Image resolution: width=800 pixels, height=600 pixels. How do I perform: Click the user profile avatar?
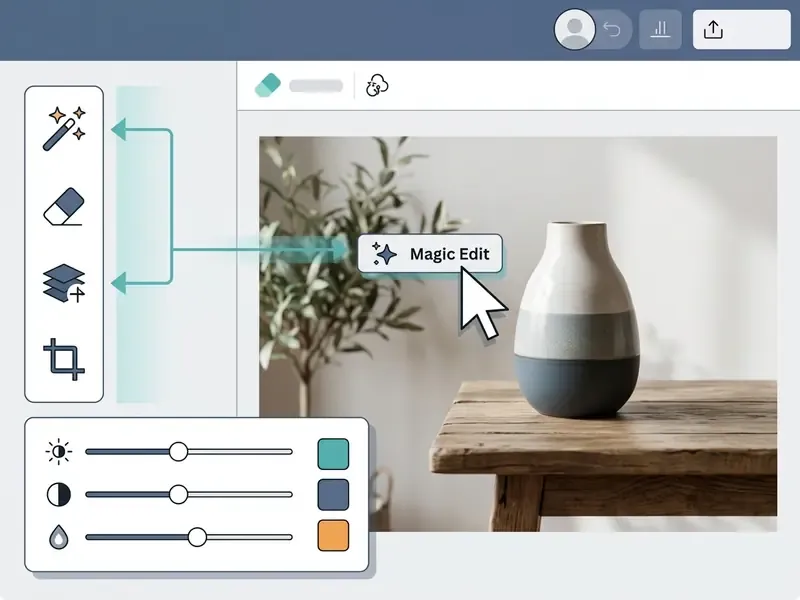coord(574,29)
